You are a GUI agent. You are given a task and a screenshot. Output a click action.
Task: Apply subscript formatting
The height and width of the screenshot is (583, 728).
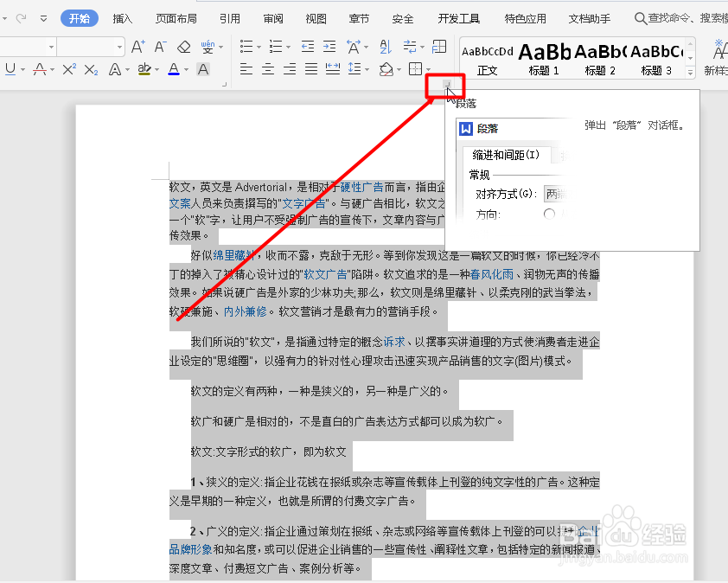pyautogui.click(x=91, y=70)
